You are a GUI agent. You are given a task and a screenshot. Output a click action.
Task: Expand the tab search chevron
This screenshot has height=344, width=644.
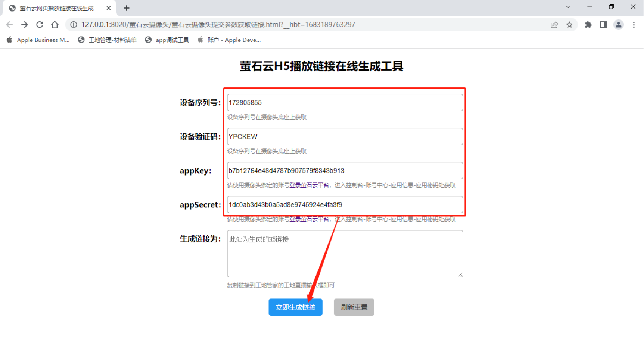coord(568,7)
